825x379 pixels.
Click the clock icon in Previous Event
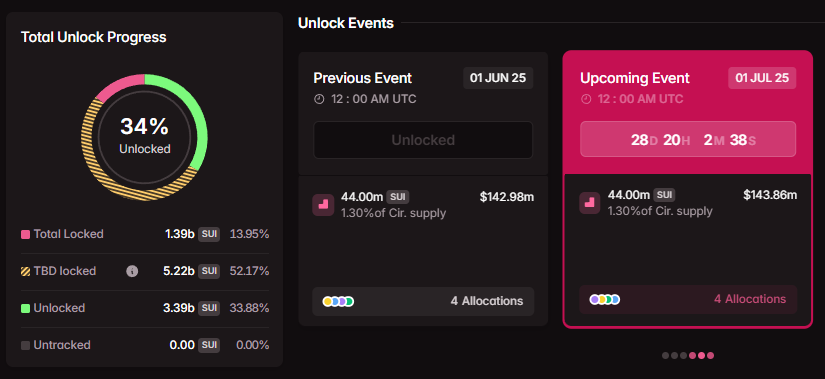[319, 99]
